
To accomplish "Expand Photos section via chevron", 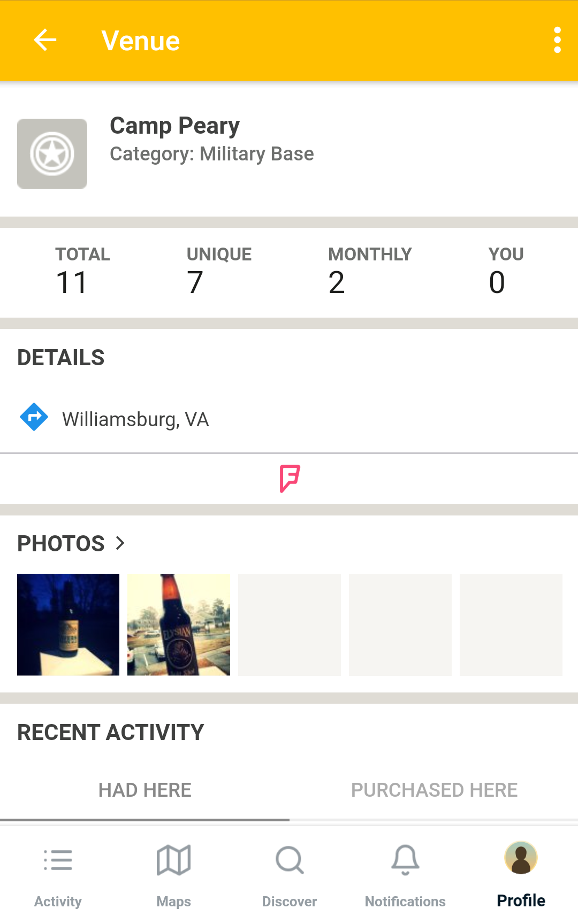I will 120,543.
